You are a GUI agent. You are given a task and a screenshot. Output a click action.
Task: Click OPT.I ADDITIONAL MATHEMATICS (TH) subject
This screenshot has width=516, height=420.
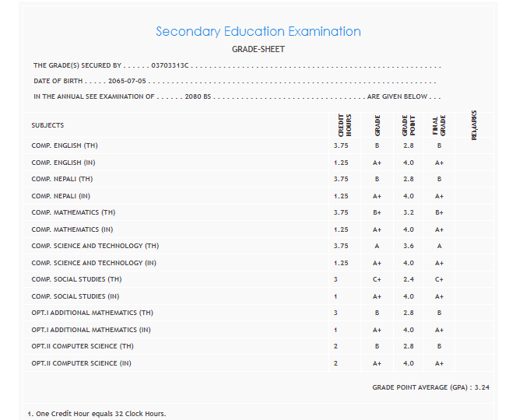[x=91, y=313]
